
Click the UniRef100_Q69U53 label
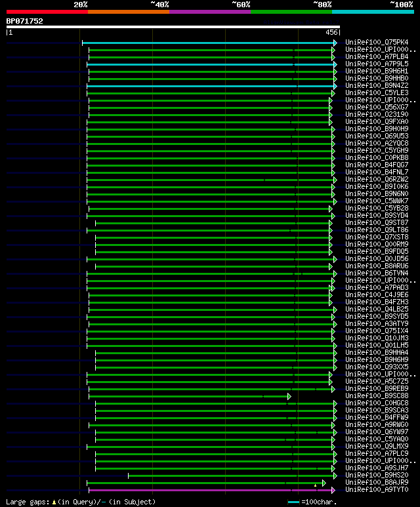pyautogui.click(x=377, y=136)
